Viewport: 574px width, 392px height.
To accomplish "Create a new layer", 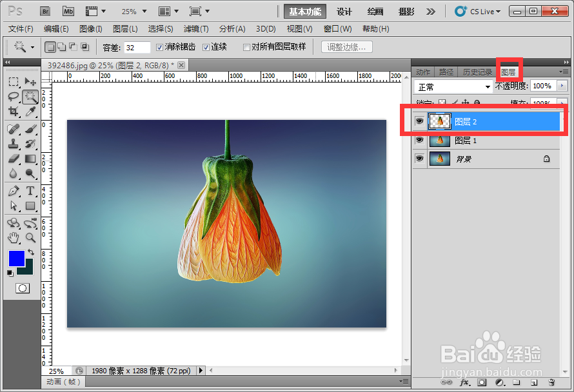I will [x=534, y=382].
